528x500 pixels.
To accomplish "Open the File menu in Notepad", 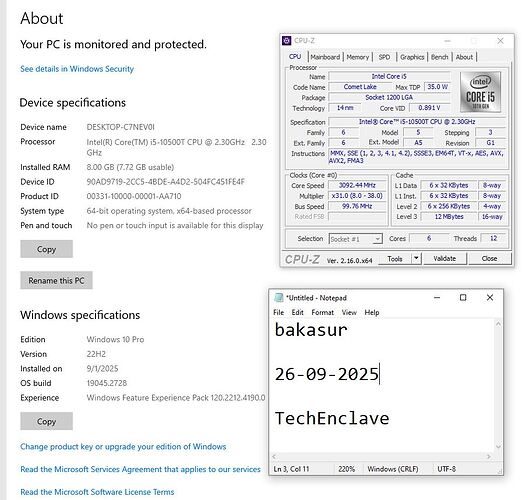I will (x=278, y=312).
